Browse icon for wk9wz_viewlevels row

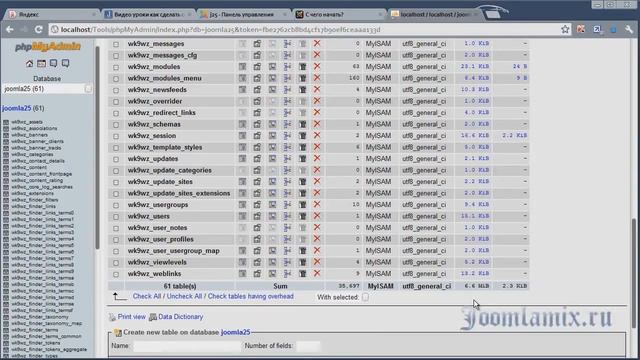pos(242,262)
